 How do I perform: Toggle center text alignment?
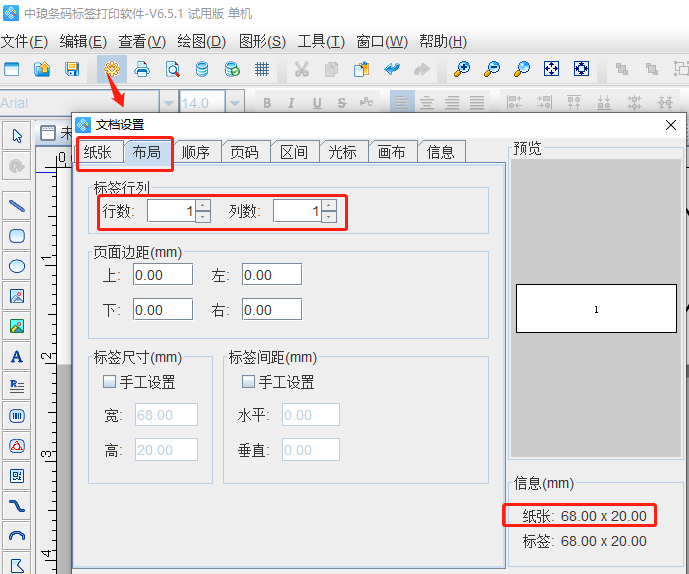427,103
